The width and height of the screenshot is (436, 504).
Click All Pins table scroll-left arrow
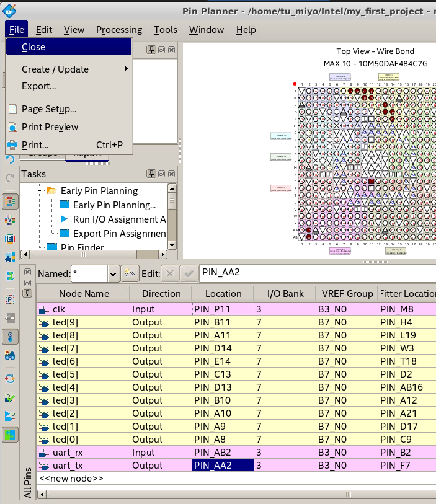(42, 494)
